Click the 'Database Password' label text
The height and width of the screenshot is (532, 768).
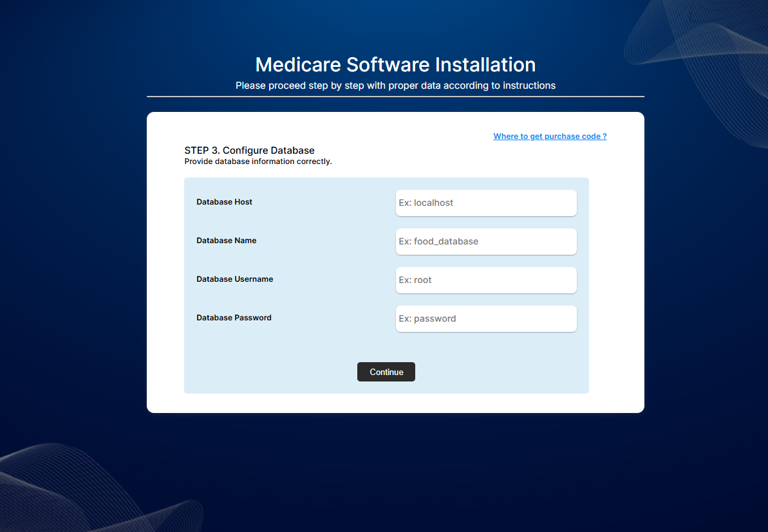(x=234, y=318)
